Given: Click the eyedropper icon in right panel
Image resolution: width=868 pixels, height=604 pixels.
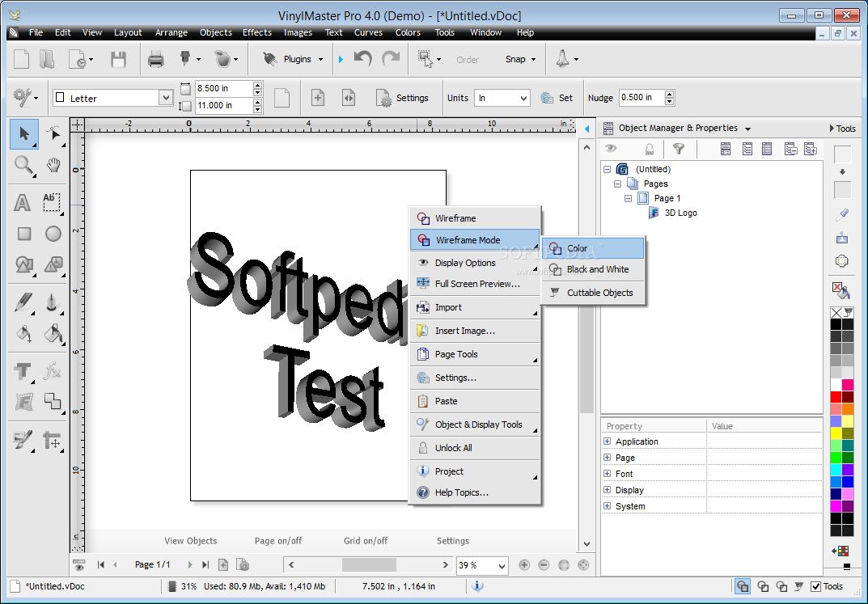Looking at the screenshot, I should coord(842,214).
